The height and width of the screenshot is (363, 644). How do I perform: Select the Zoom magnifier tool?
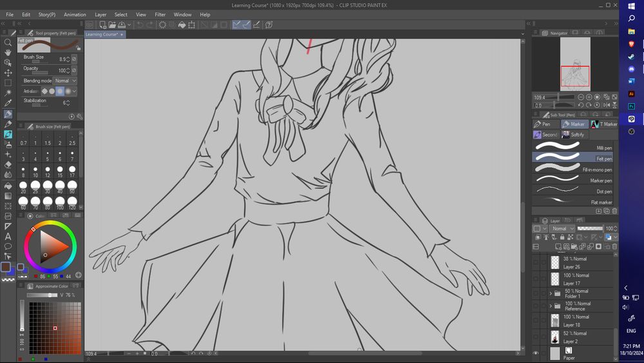8,43
